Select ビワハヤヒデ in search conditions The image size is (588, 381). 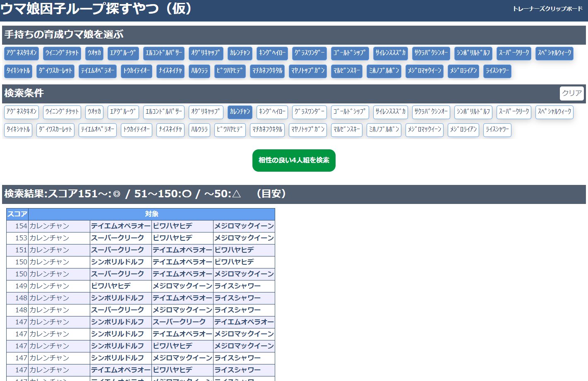tap(230, 130)
